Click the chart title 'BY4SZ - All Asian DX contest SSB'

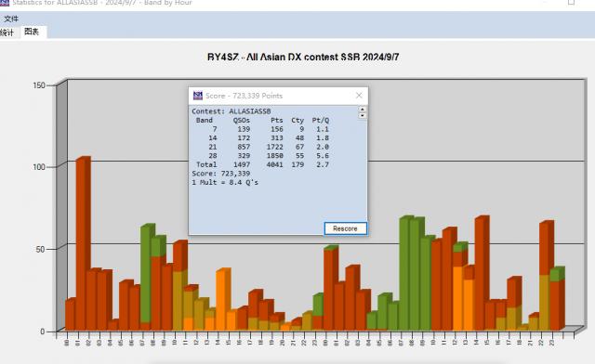point(303,58)
